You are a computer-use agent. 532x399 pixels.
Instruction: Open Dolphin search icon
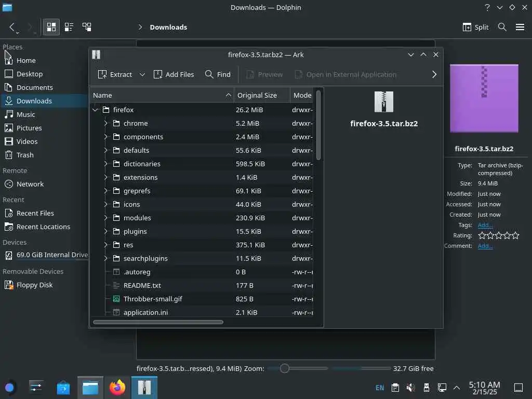point(502,27)
